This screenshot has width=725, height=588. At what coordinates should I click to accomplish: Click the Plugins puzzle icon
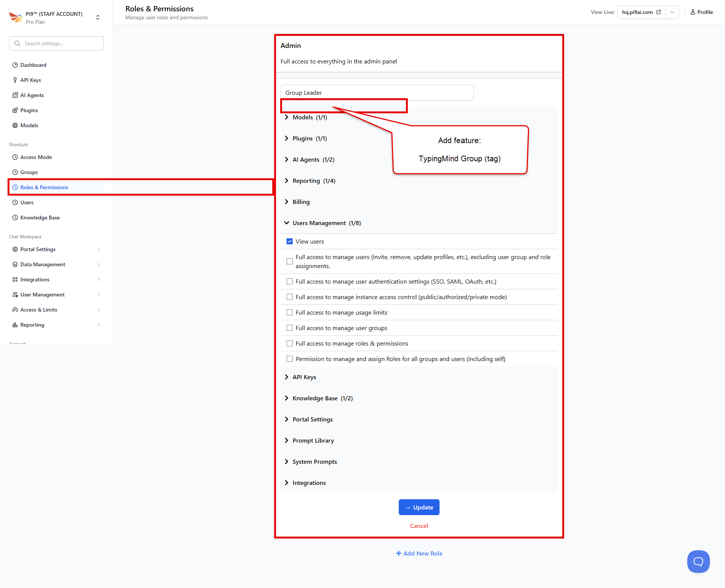coord(15,110)
